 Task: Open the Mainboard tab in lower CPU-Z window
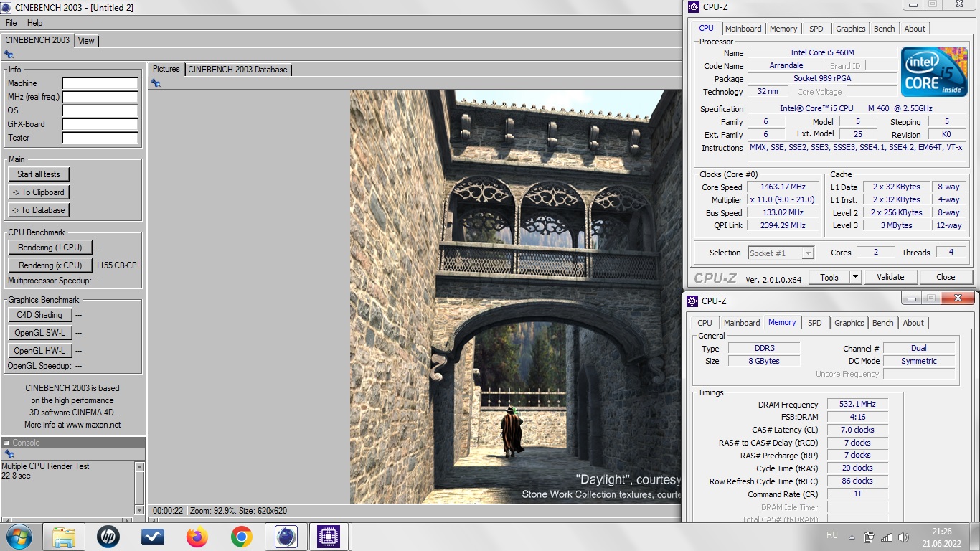742,323
